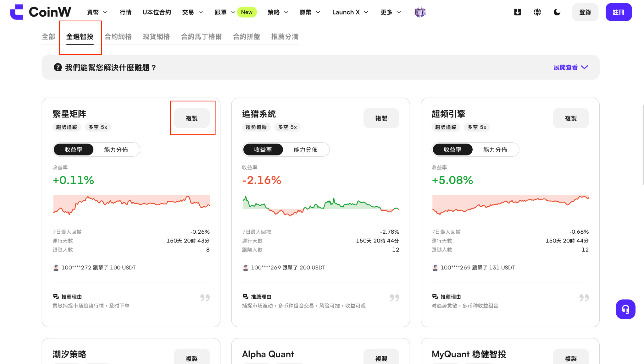The height and width of the screenshot is (364, 644).
Task: Click the question mark help icon
Action: [58, 67]
